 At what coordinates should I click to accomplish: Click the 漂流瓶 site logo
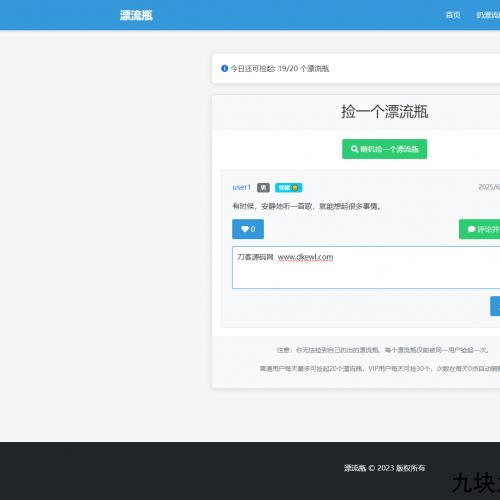(136, 15)
